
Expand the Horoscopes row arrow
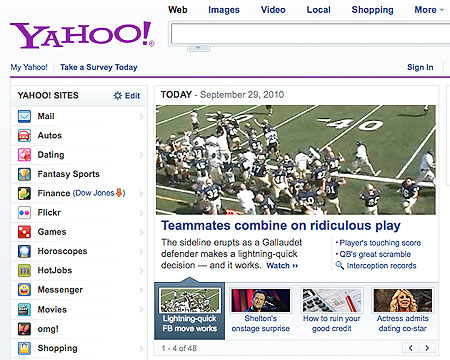coord(141,252)
